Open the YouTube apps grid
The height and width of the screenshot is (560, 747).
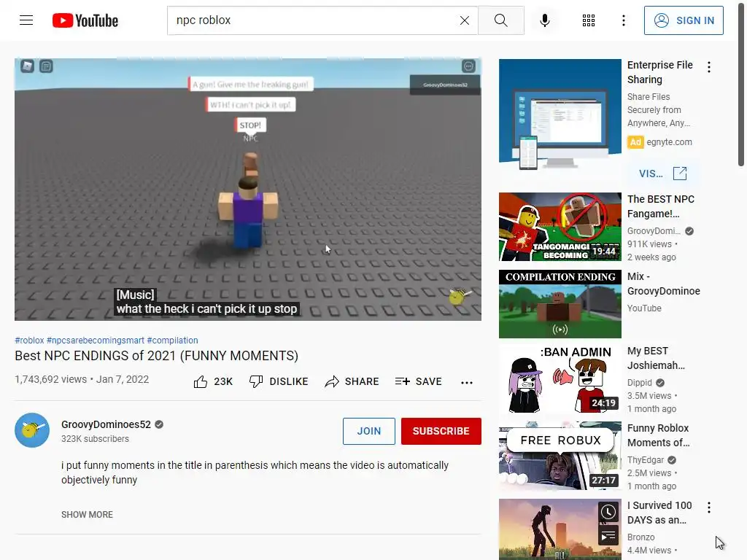589,20
